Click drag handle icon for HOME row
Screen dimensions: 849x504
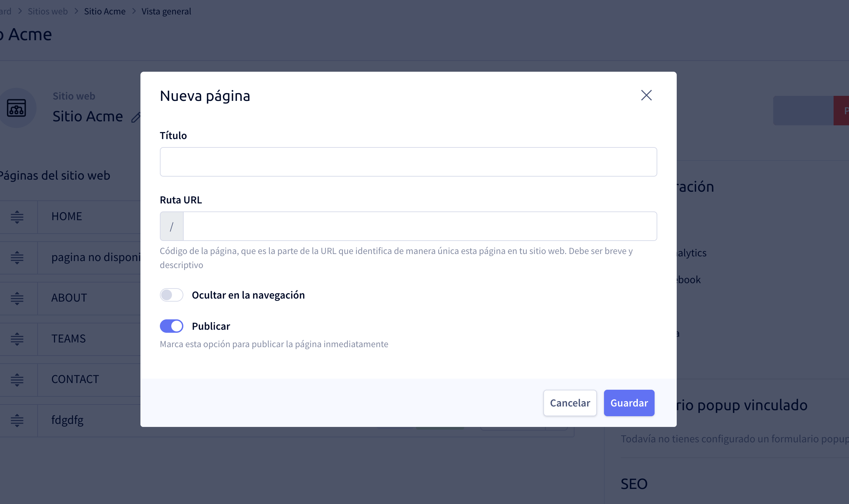coord(17,217)
